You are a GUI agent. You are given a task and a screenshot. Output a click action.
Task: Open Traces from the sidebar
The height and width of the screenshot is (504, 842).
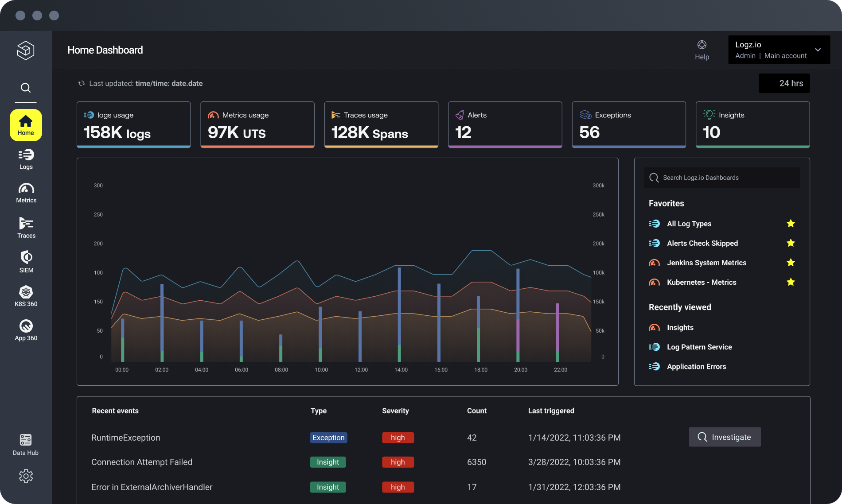(26, 228)
